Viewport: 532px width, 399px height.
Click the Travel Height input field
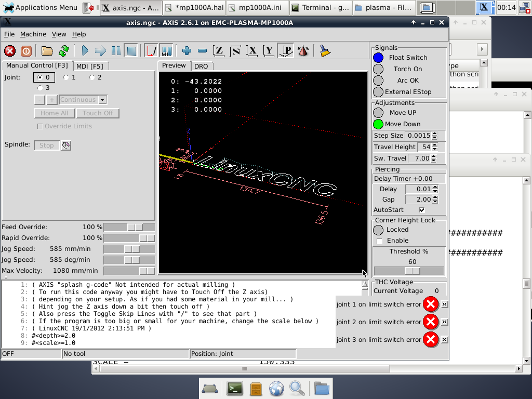[x=424, y=147]
